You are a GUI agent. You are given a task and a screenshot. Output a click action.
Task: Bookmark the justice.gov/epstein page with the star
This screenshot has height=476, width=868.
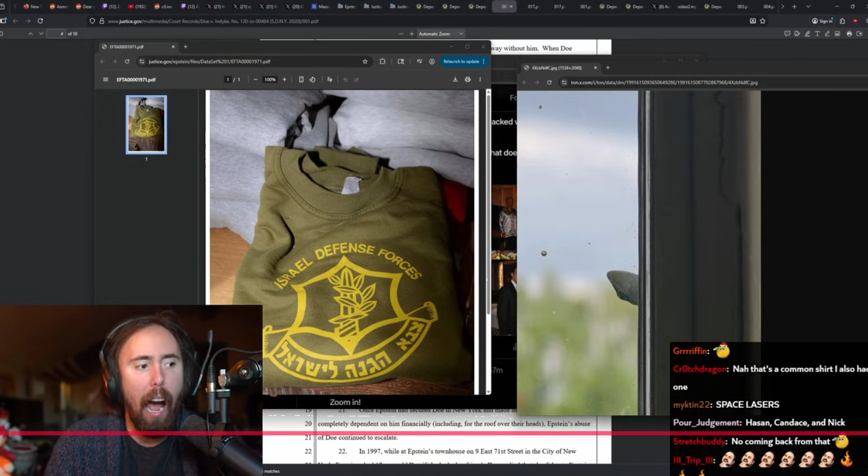(x=365, y=61)
